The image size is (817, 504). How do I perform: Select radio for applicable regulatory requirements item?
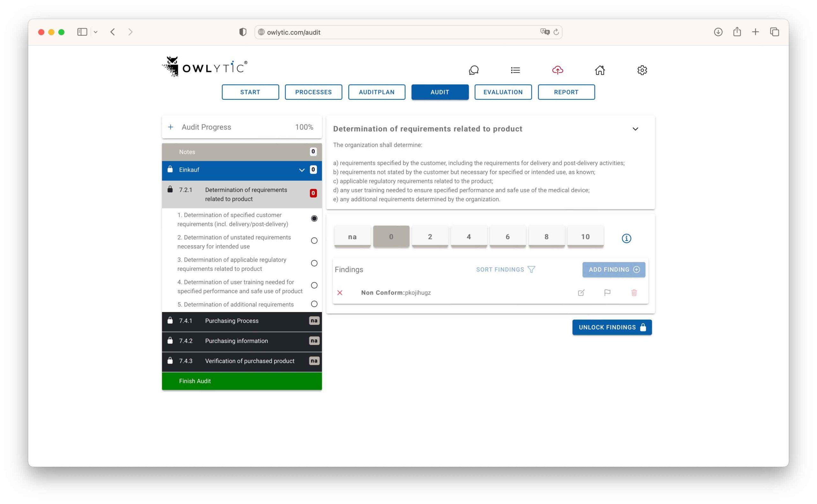tap(314, 263)
